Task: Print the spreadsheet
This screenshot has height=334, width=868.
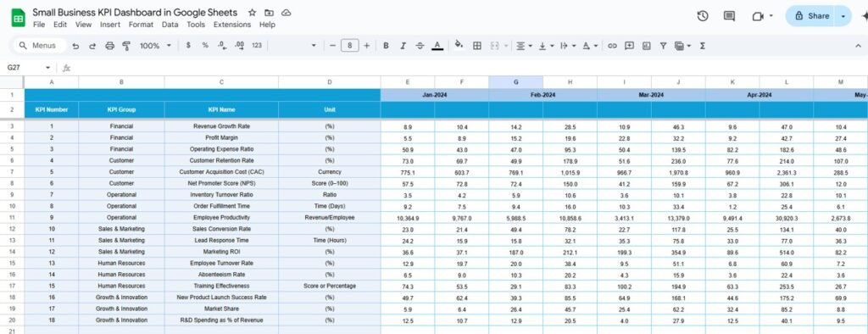Action: click(x=109, y=46)
